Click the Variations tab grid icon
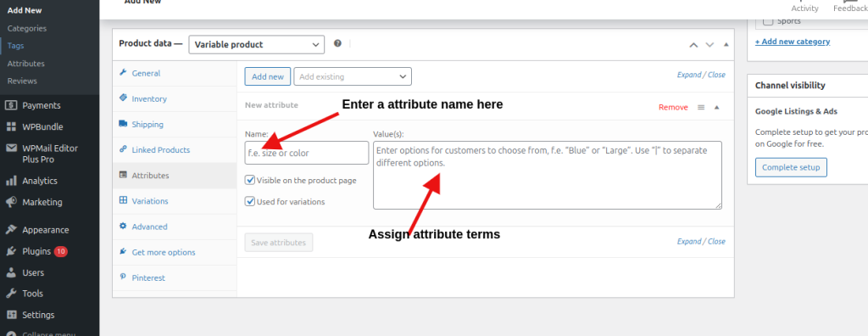 click(x=123, y=201)
